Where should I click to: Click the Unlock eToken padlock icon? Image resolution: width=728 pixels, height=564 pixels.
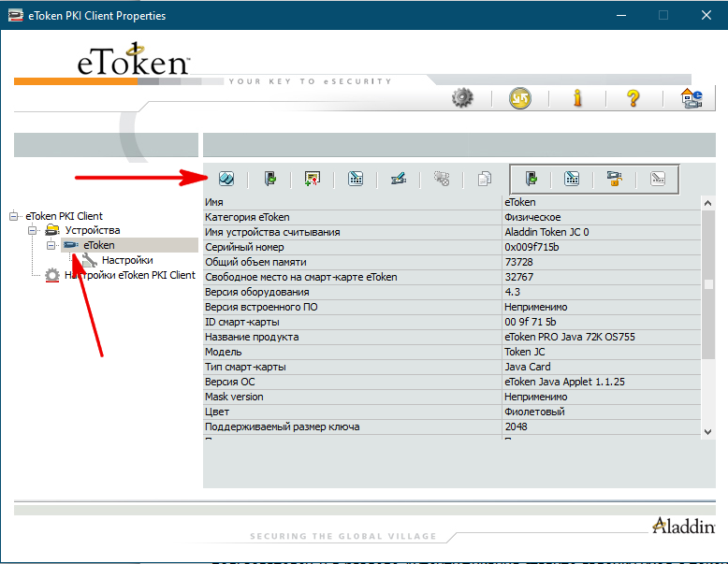tap(614, 179)
